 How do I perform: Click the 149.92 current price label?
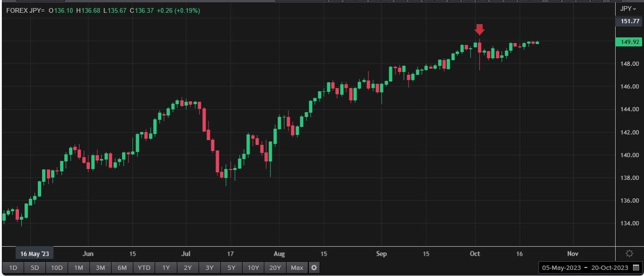629,42
